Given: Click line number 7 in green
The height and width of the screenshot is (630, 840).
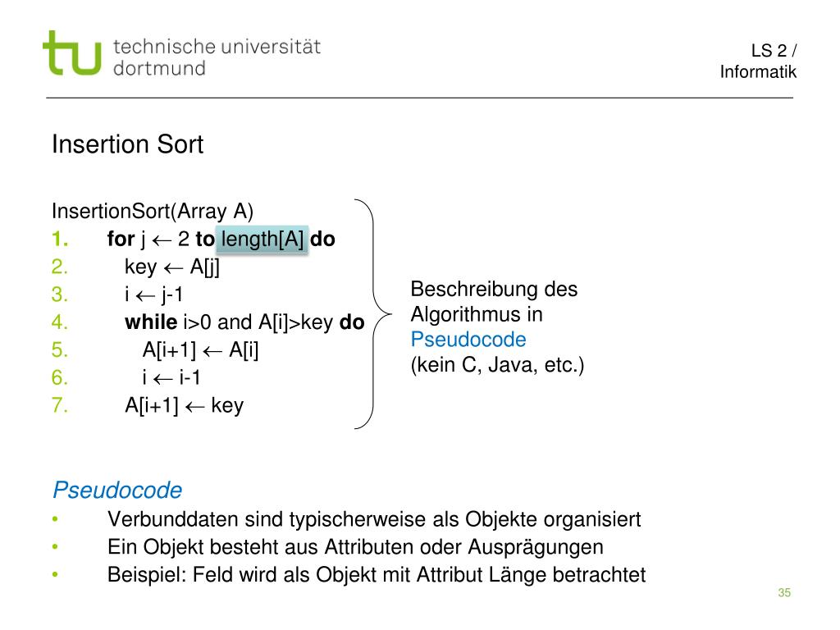Looking at the screenshot, I should [59, 405].
